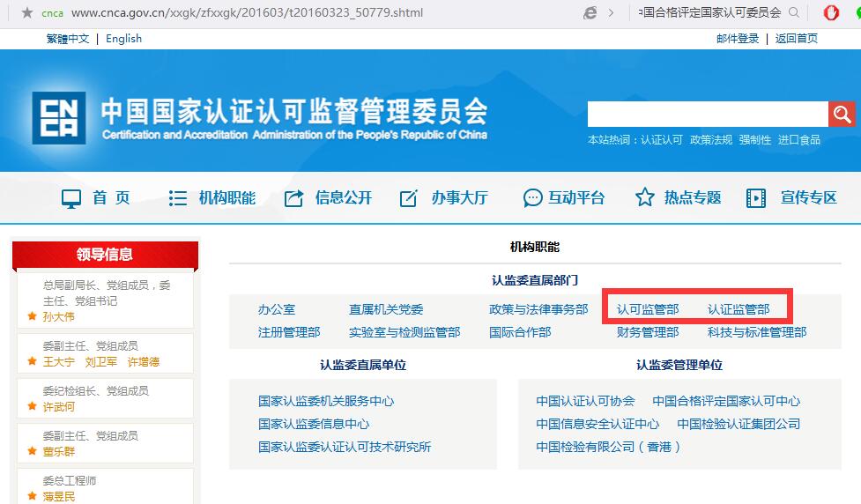Open 国家认监委机关服务中心 link
Viewport: 861px width, 504px height.
(326, 401)
